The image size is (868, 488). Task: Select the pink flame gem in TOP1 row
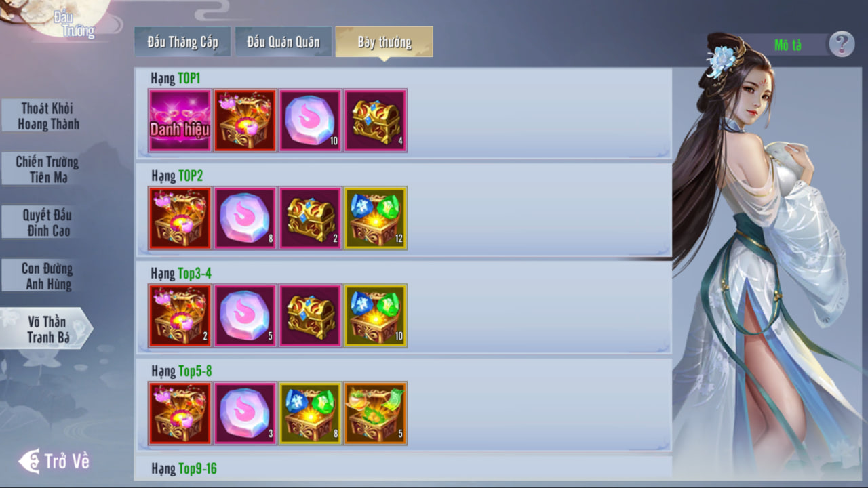[x=310, y=121]
